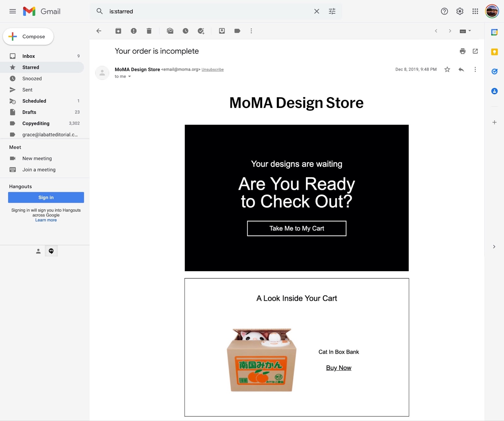The height and width of the screenshot is (421, 504).
Task: Open the Support help icon
Action: [444, 11]
